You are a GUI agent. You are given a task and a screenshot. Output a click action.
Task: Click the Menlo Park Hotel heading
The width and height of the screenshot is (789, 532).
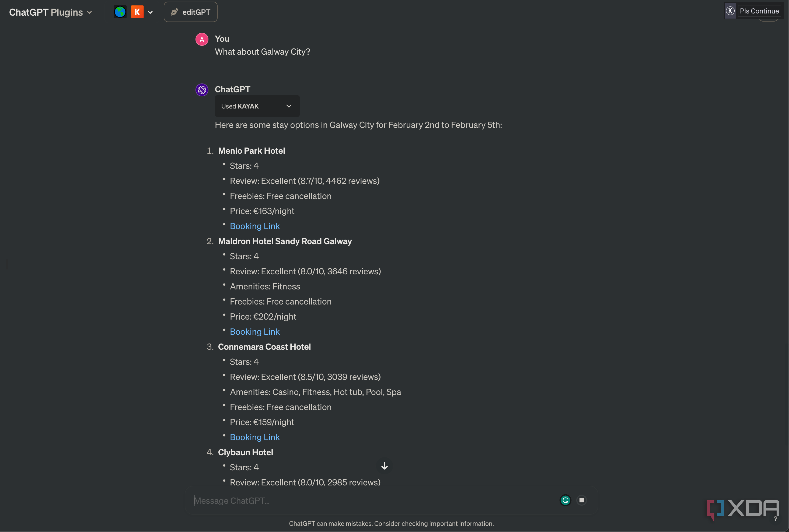pos(252,151)
